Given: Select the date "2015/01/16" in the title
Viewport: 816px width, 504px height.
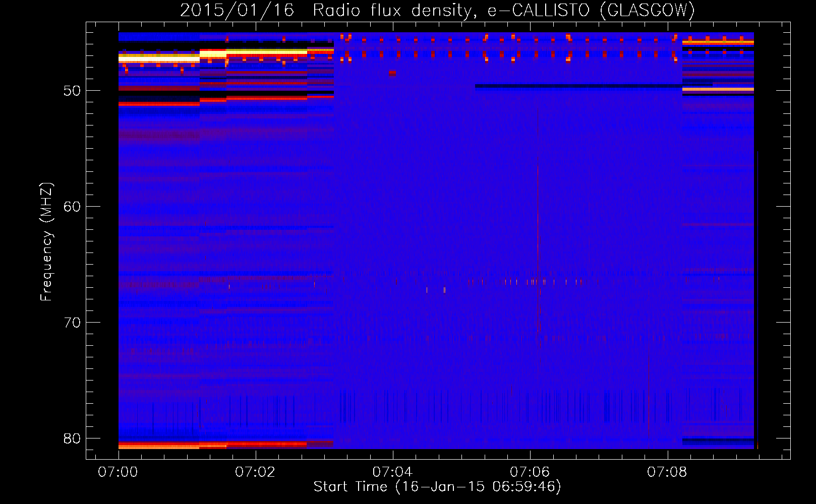Looking at the screenshot, I should coord(237,10).
